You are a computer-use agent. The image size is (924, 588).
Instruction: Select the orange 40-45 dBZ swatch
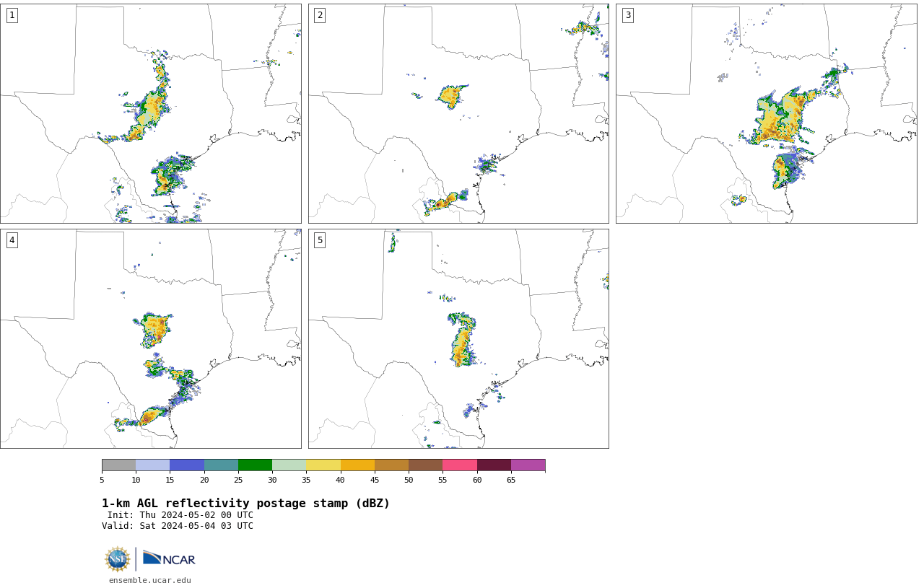point(357,465)
